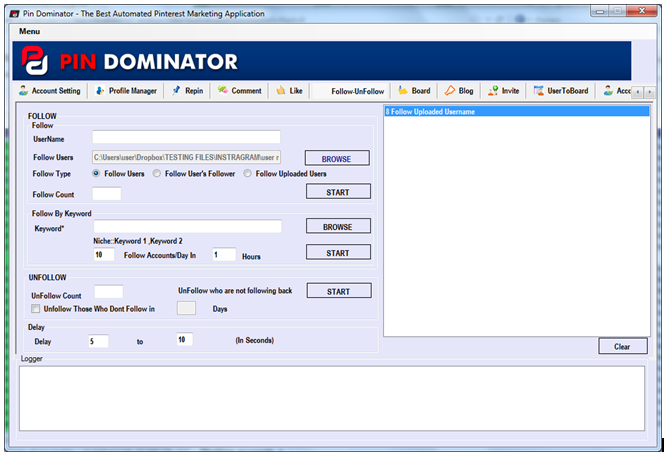Click the title bar application icon
This screenshot has height=456, width=665.
[15, 14]
